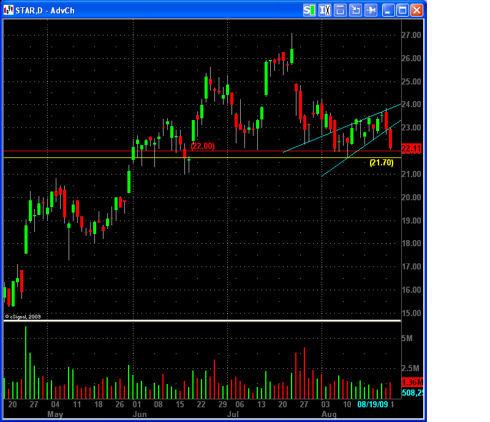Select the red horizontal line at 22.00
The image size is (490, 422).
(202, 151)
